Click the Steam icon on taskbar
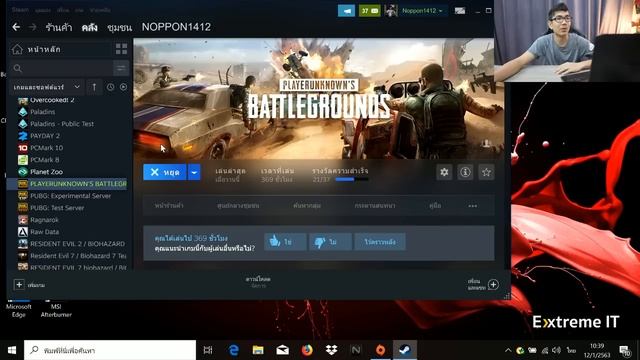Screen dimensions: 640x360 click(x=404, y=350)
